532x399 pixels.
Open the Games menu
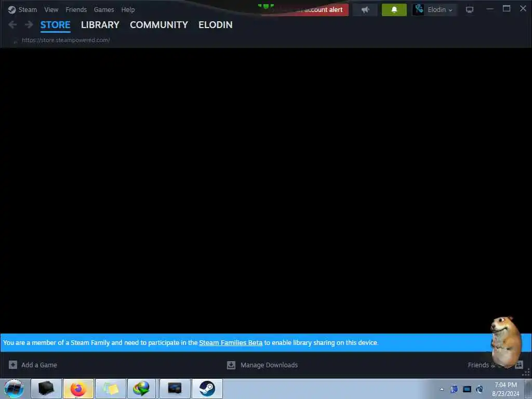click(104, 10)
